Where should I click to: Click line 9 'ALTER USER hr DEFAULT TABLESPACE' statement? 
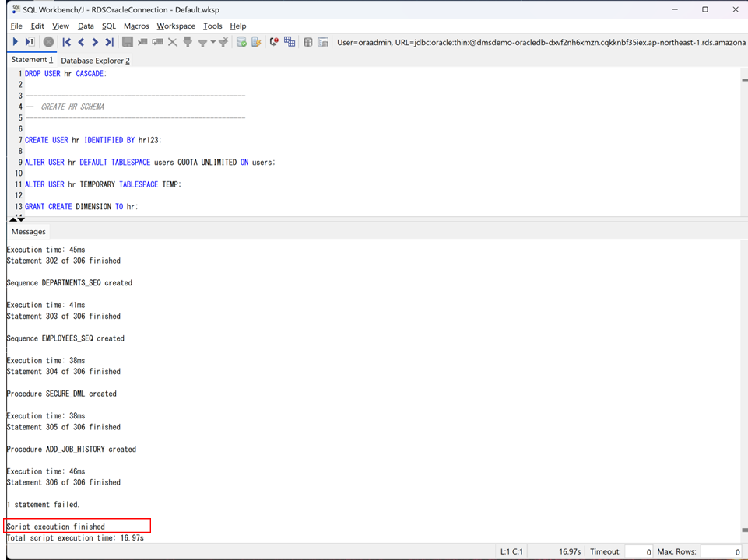click(149, 163)
